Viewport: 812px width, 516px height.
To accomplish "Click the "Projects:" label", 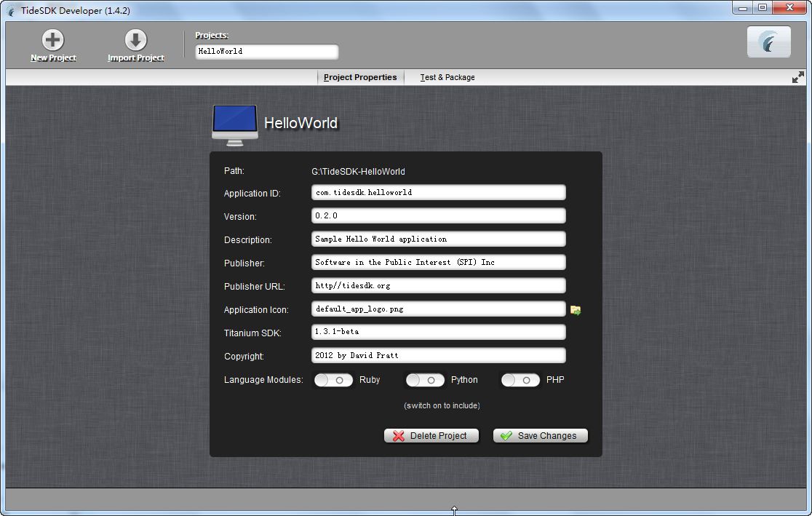I will [212, 35].
